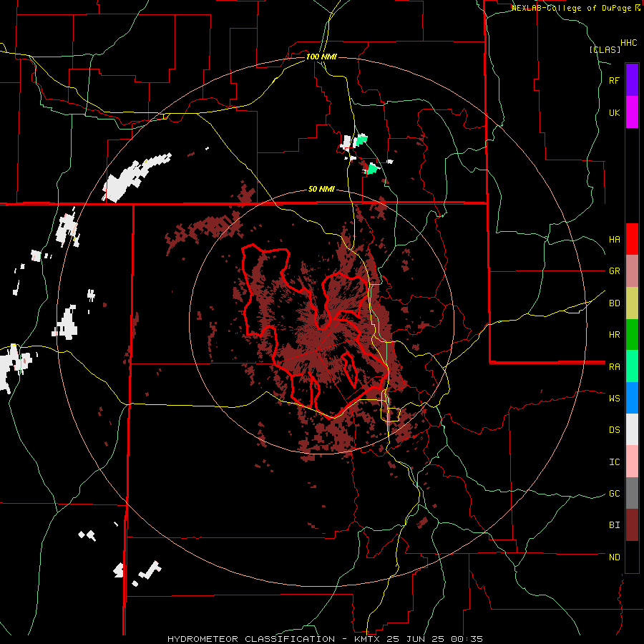Viewport: 644px width, 644px height.
Task: Click the RA light green legend swatch
Action: [632, 366]
